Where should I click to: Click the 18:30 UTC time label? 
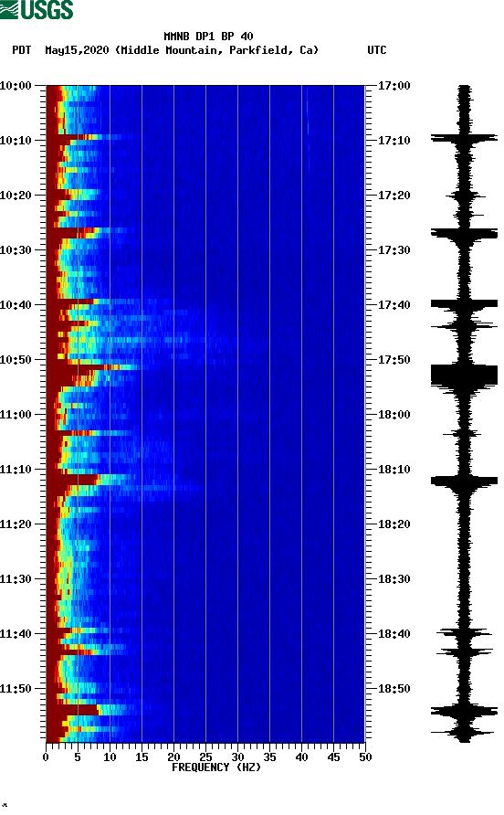(394, 579)
